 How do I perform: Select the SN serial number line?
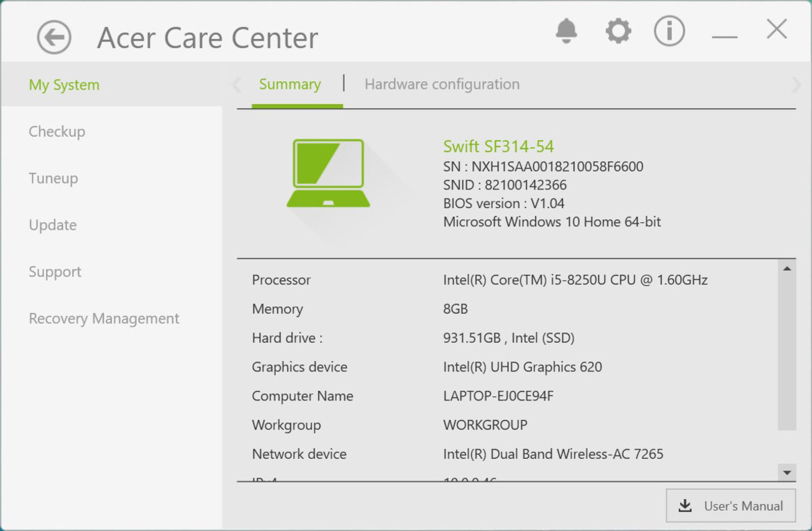pos(543,166)
